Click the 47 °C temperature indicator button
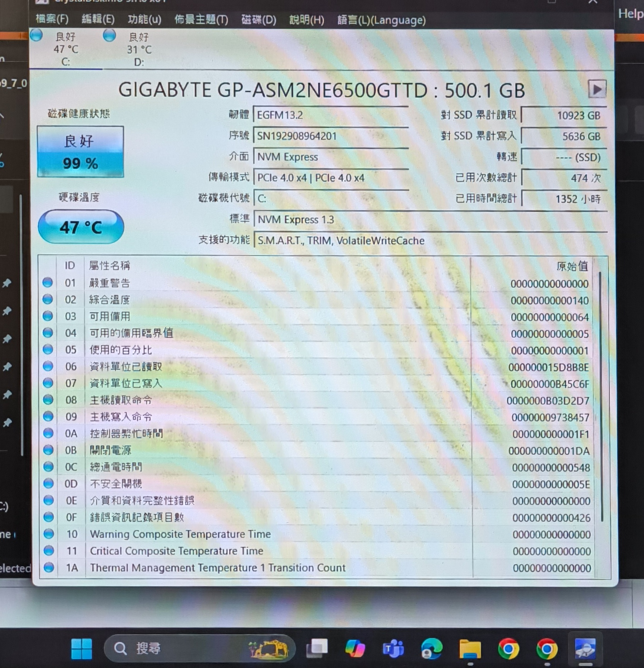Image resolution: width=644 pixels, height=668 pixels. tap(81, 227)
